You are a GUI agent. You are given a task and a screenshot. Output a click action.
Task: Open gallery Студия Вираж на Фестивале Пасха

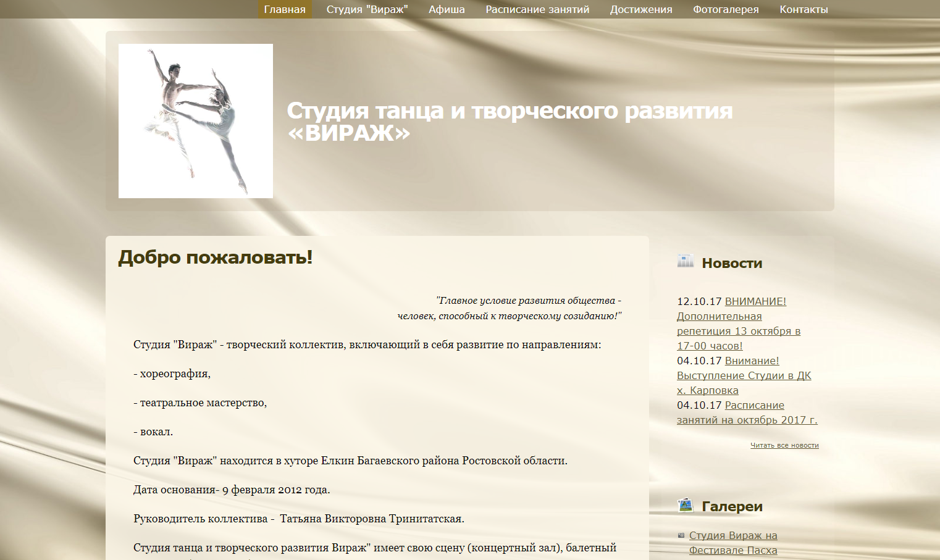(x=733, y=543)
